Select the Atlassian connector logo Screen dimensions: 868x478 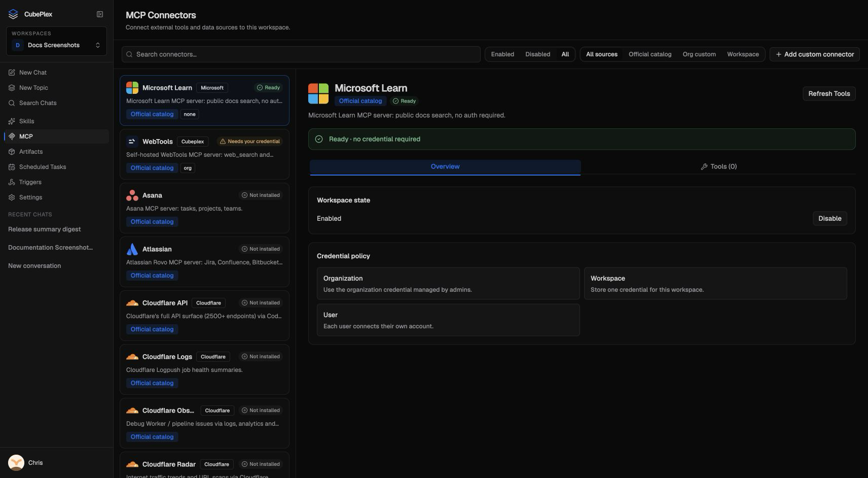point(132,249)
